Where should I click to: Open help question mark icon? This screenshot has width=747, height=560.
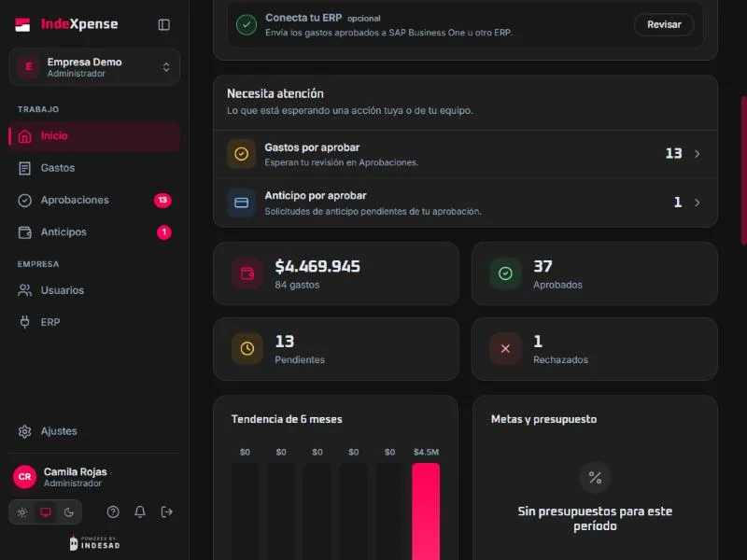[113, 511]
